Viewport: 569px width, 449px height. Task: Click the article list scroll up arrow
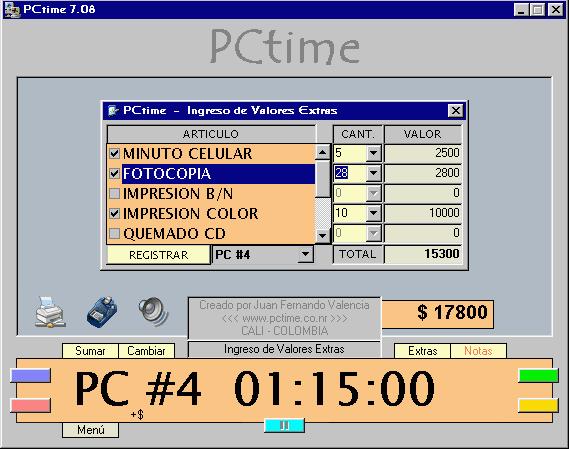(x=323, y=152)
